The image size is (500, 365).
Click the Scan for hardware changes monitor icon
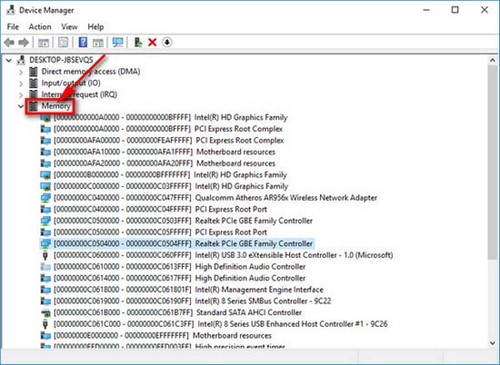pyautogui.click(x=118, y=42)
